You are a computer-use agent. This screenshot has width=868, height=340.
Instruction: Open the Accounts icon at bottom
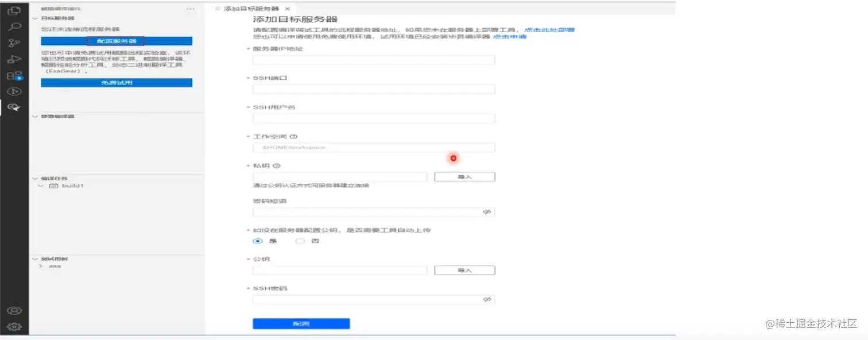(x=14, y=311)
